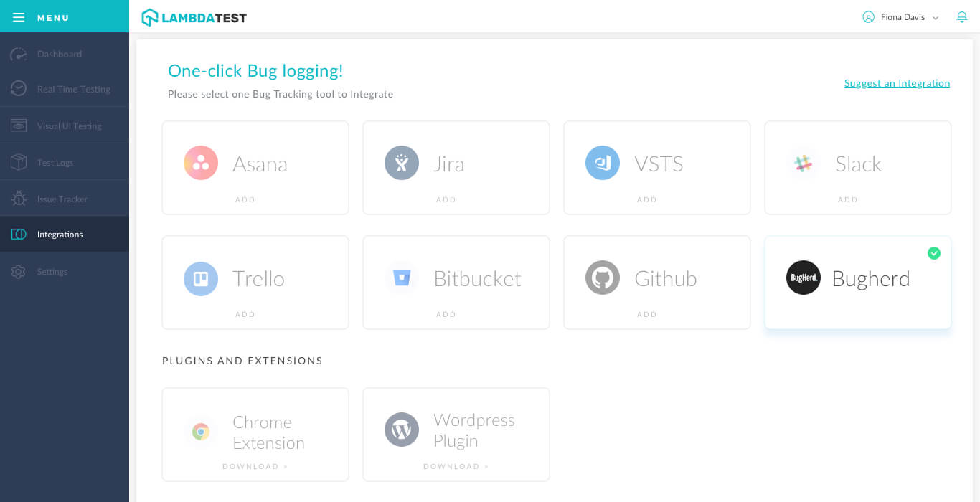Switch to the Settings sidebar entry
This screenshot has height=502, width=980.
pos(52,271)
